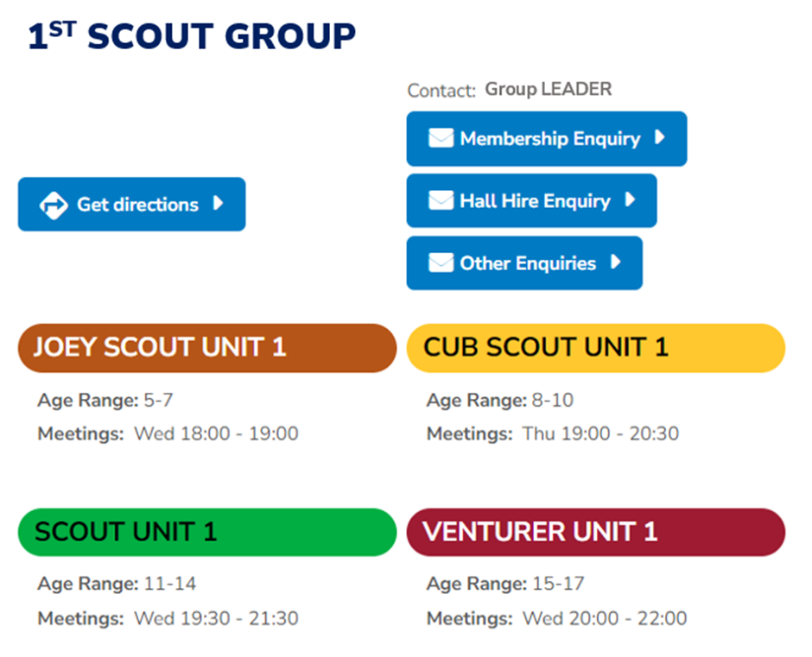Click the arrow after Hall Hire Enquiry
The image size is (812, 657).
click(x=631, y=199)
